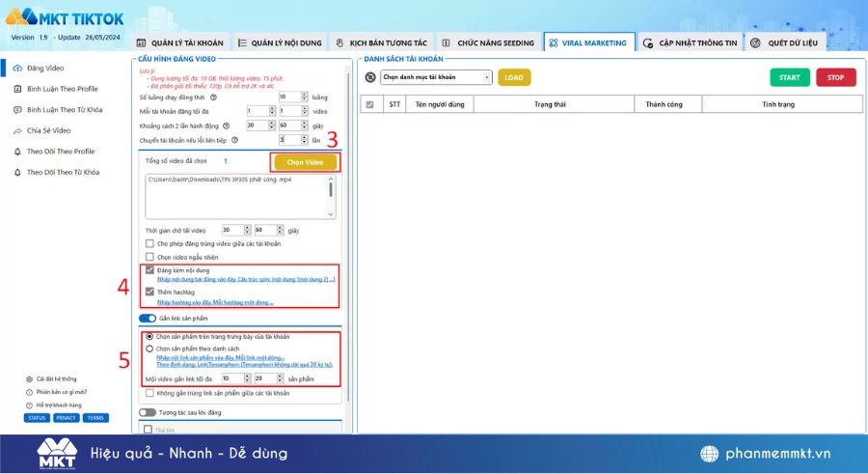Click the blue PRIVACY button
This screenshot has width=868, height=474.
coord(66,418)
